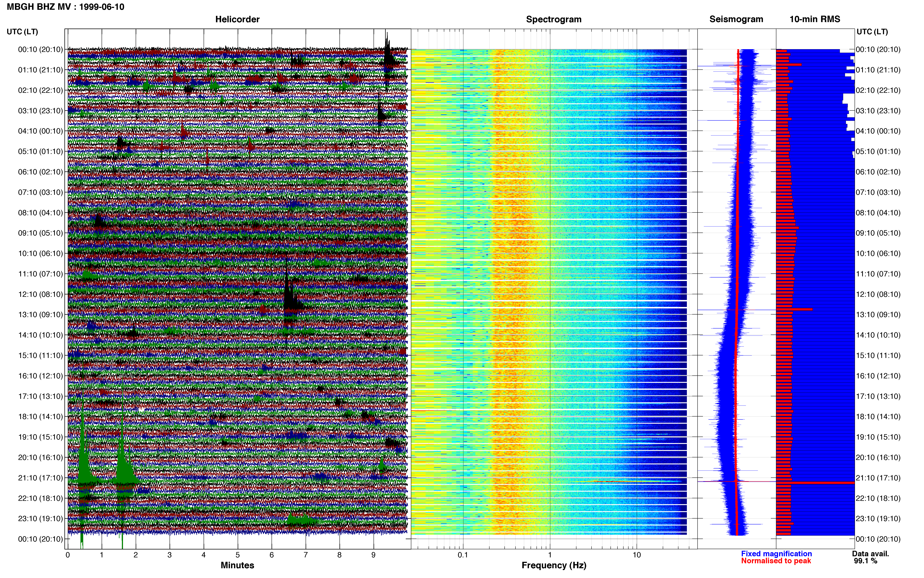Click Helicorder-side time label '02:10 (22:10)'

(x=40, y=90)
